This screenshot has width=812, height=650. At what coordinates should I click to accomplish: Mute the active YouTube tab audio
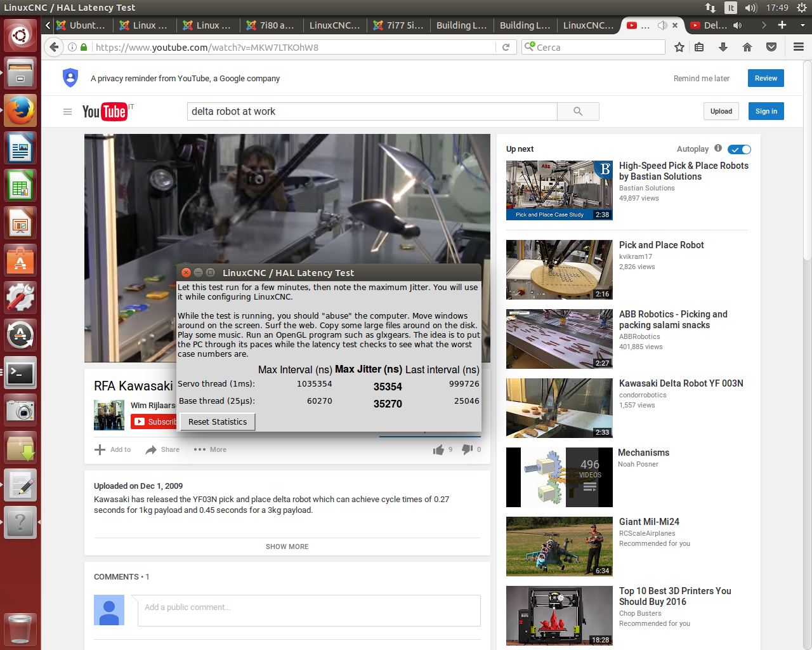[x=662, y=25]
